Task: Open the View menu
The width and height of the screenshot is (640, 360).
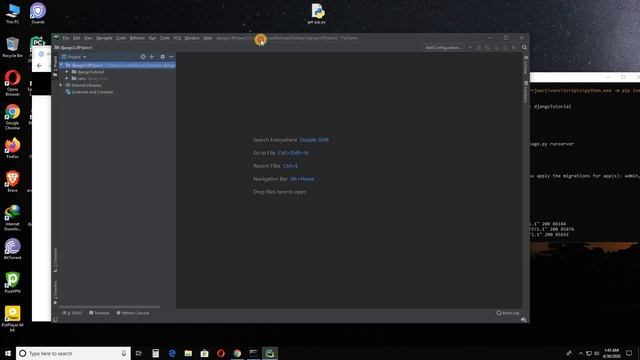Action: point(88,38)
